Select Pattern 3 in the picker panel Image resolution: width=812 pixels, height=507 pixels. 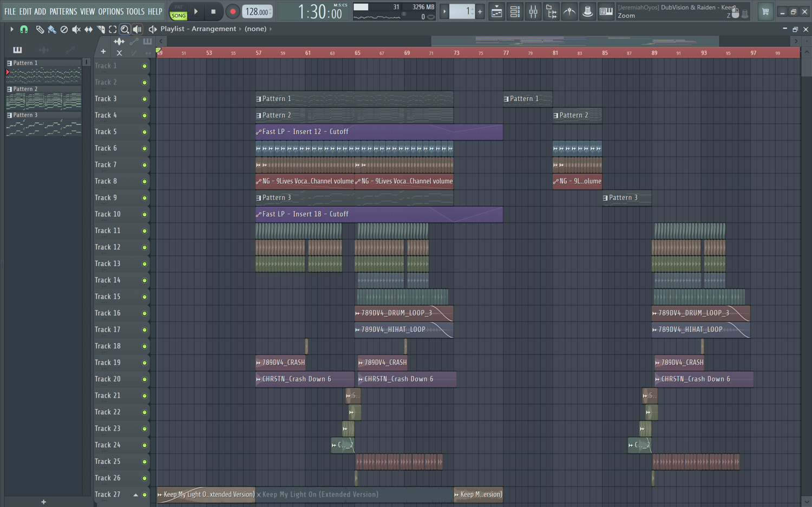(x=43, y=124)
